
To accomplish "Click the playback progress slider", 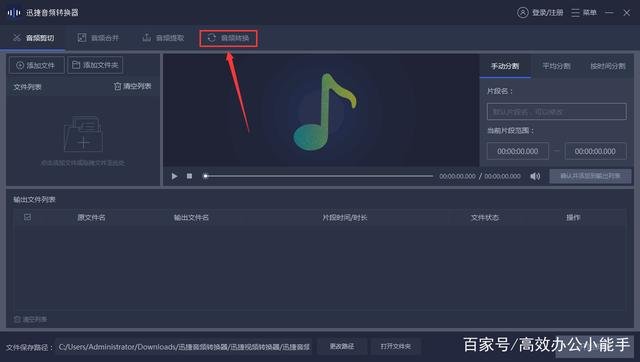I will [318, 176].
